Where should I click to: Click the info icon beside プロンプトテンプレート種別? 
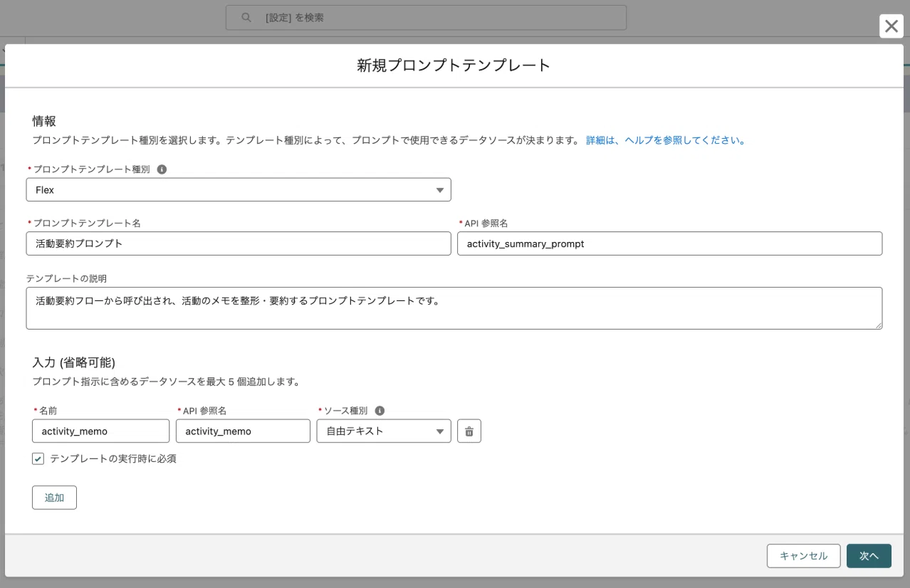click(162, 169)
